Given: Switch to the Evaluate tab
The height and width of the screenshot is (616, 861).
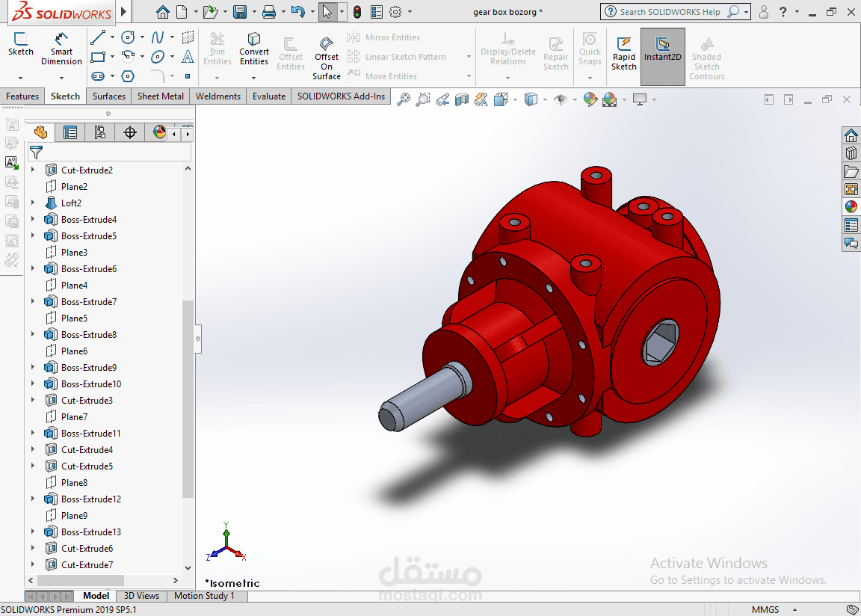Looking at the screenshot, I should [x=268, y=96].
